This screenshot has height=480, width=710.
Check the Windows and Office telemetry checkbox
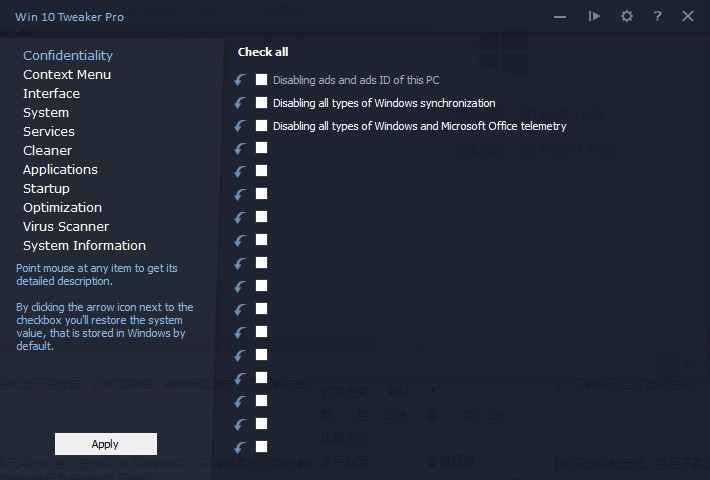(x=261, y=125)
